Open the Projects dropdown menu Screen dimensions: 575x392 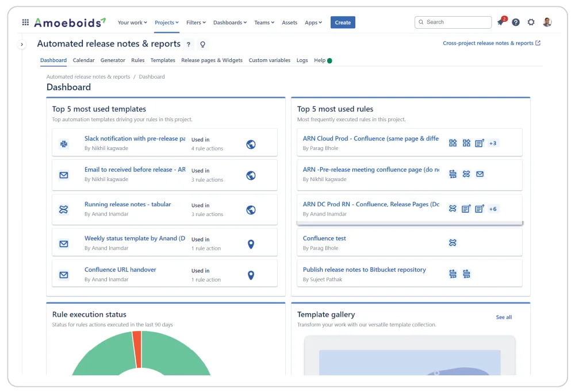click(x=166, y=22)
